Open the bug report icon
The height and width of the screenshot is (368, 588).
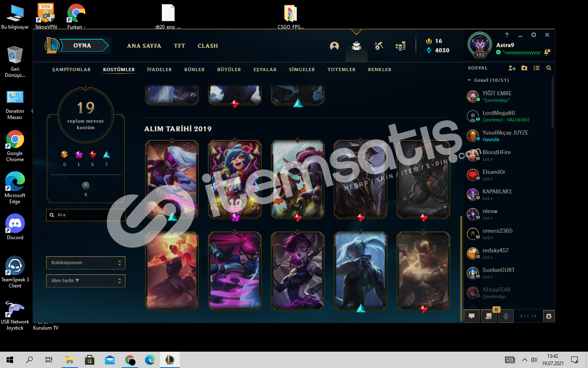tap(549, 316)
